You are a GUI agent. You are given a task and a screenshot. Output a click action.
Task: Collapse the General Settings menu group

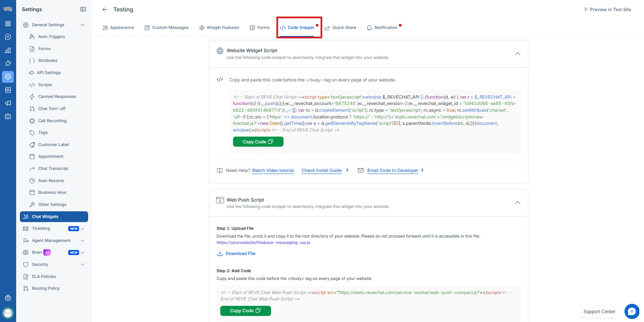[x=82, y=25]
